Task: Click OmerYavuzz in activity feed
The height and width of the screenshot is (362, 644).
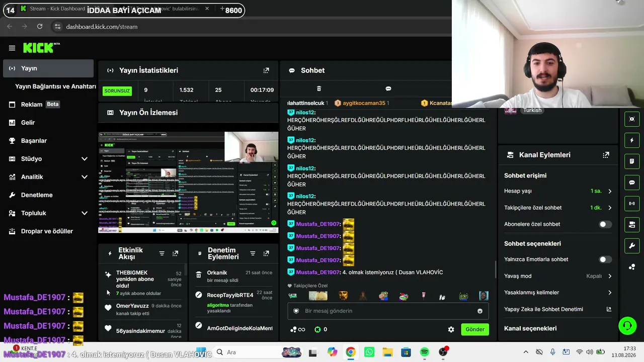Action: tap(132, 306)
